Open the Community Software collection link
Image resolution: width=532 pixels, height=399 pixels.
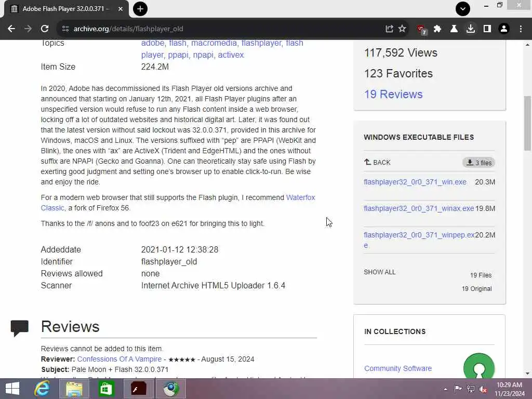(398, 368)
